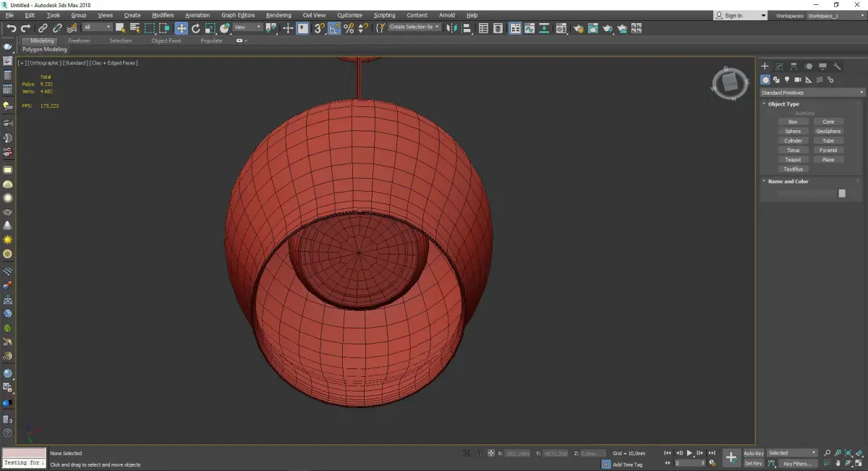Click the Mirror tool icon
868x471 pixels.
pos(451,28)
